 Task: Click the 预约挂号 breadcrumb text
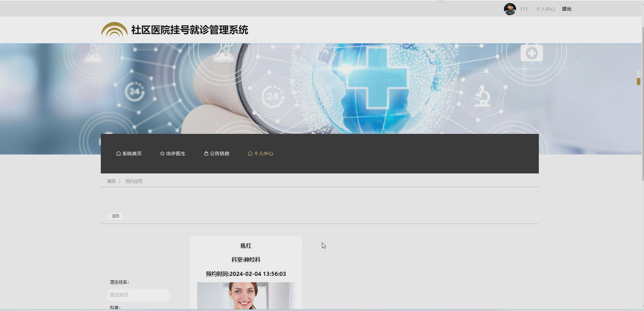(x=134, y=181)
